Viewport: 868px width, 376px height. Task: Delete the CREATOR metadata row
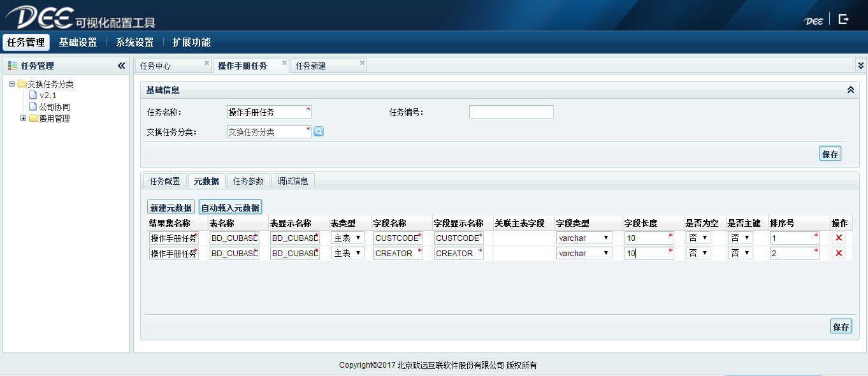click(839, 253)
